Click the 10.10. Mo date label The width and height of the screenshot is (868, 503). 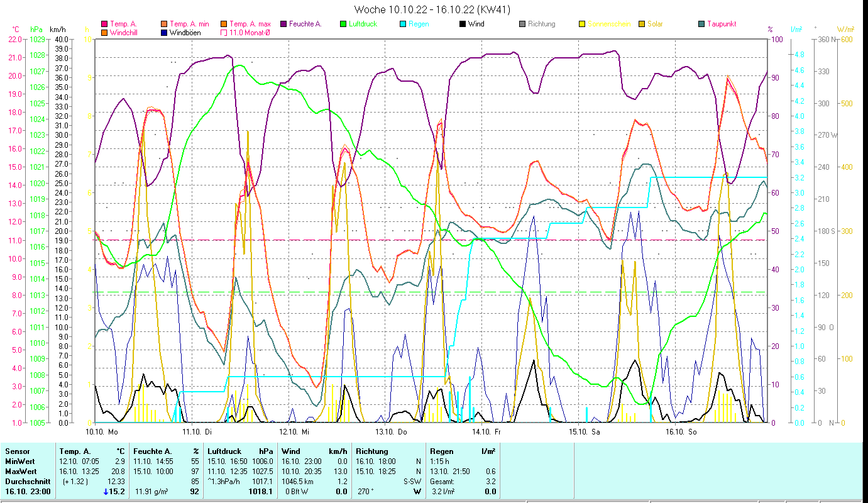point(102,432)
